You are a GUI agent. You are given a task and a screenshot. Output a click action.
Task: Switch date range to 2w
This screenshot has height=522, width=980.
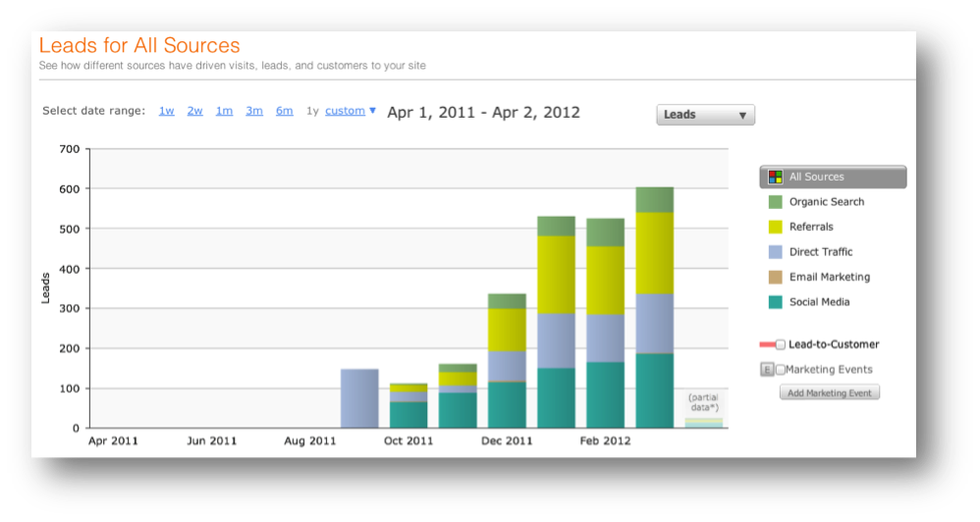(195, 111)
